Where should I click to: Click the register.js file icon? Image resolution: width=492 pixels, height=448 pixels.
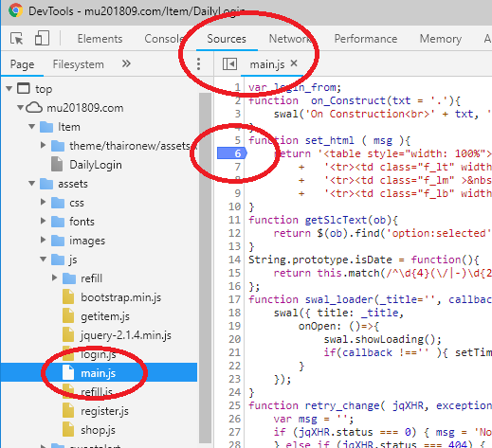coord(68,410)
